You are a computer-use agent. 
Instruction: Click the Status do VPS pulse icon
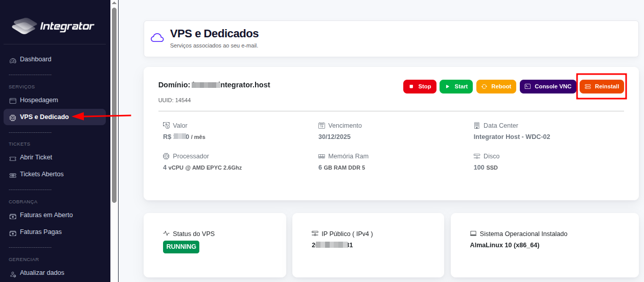(x=166, y=233)
